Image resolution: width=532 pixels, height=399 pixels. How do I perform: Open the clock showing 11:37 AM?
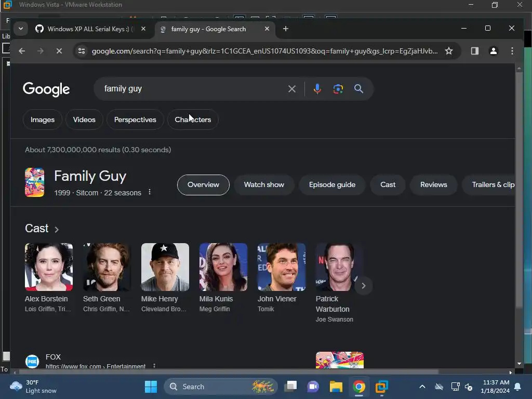(495, 387)
